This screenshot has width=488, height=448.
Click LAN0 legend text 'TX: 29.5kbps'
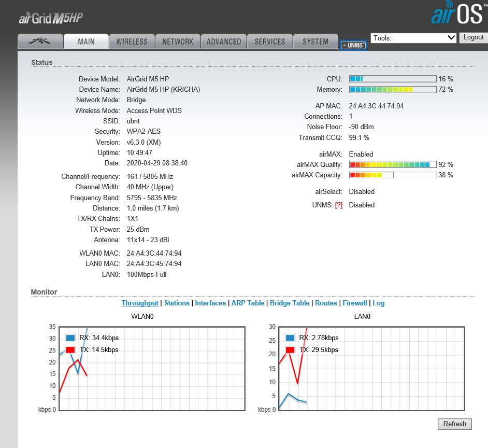point(319,349)
